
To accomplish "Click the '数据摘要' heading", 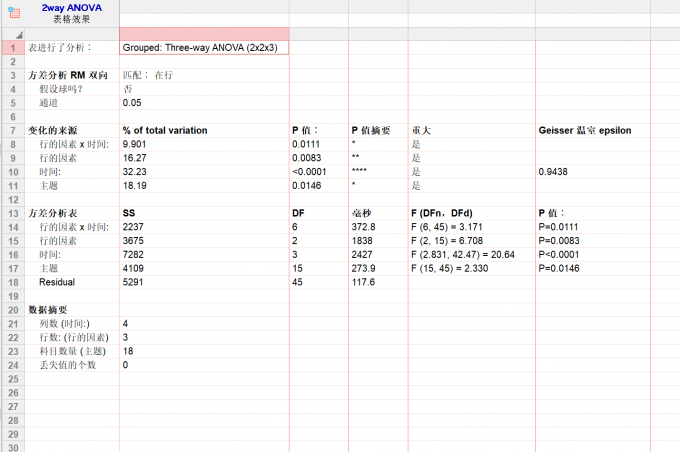I will point(48,310).
